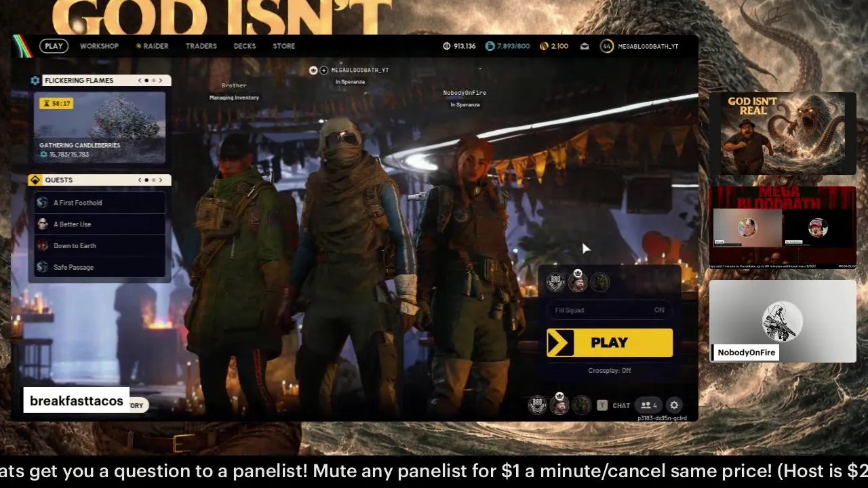Screen dimensions: 868x488
Task: Click the level 44 ring badge
Action: point(606,46)
